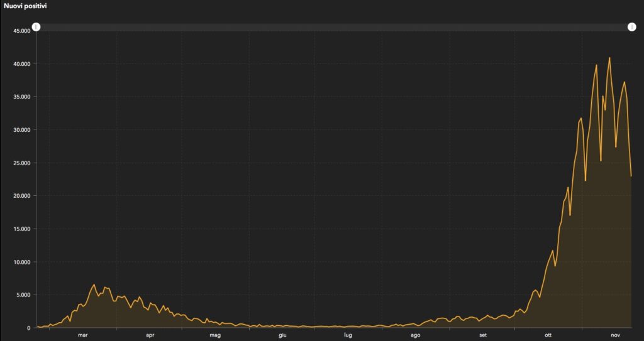Click the 'mar' month label on x-axis
The width and height of the screenshot is (644, 341).
82,335
